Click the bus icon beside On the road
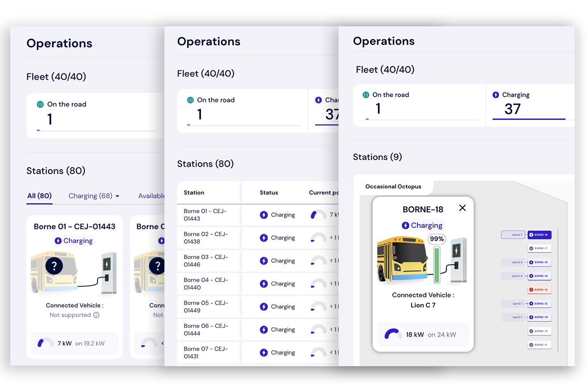This screenshot has width=588, height=392. 366,94
